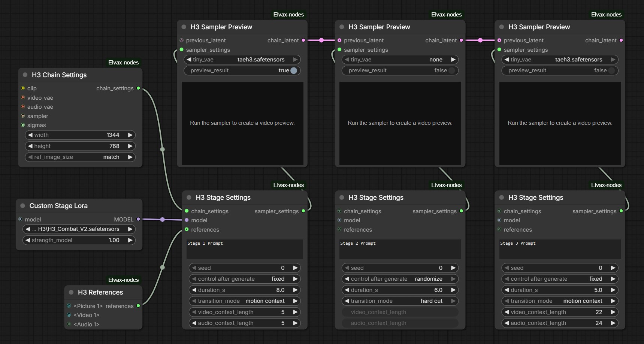Decrease height with its left arrow

[x=30, y=146]
